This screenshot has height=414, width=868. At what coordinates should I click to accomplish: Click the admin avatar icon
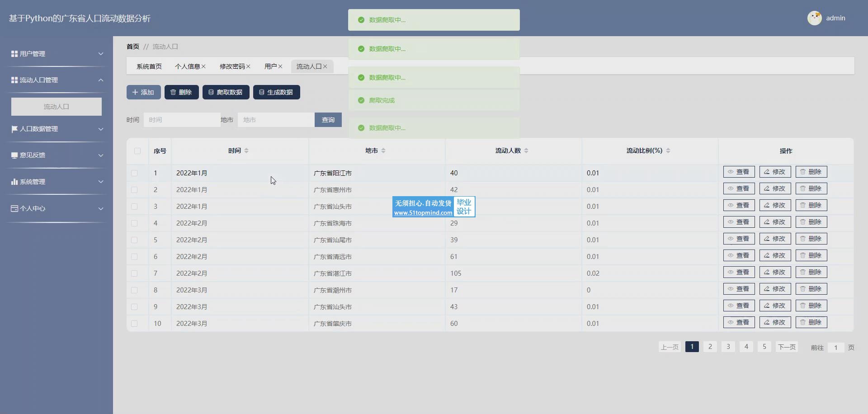pos(815,18)
